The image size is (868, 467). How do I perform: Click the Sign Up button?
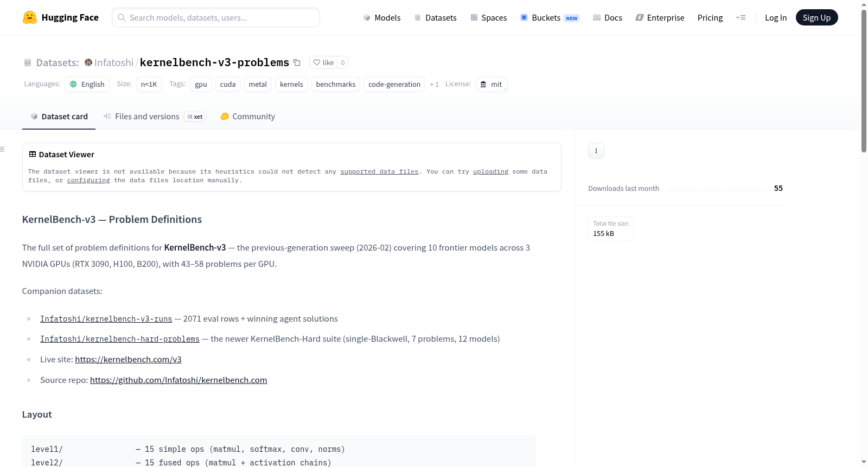tap(817, 17)
